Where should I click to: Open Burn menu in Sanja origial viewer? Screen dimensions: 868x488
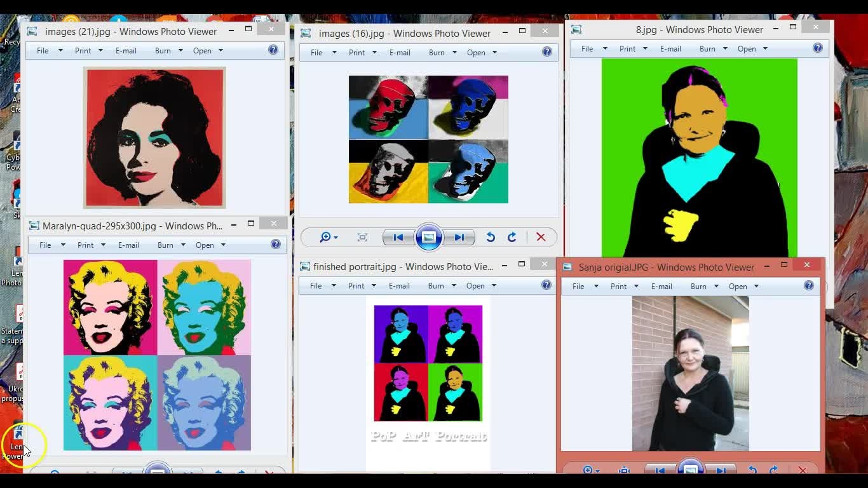pyautogui.click(x=704, y=286)
